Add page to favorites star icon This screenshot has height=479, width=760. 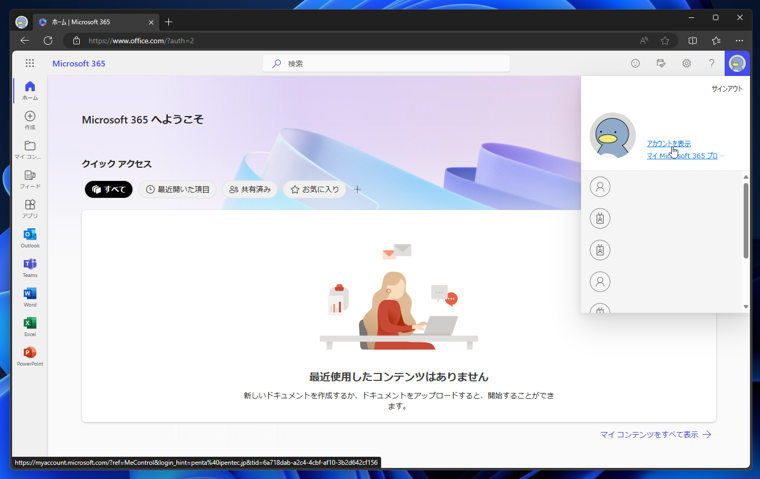click(665, 41)
